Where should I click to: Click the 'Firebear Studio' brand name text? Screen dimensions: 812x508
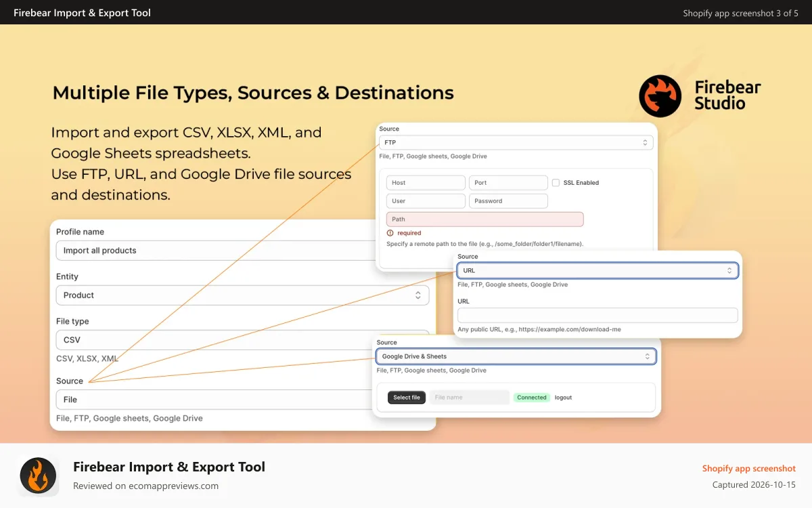point(727,96)
